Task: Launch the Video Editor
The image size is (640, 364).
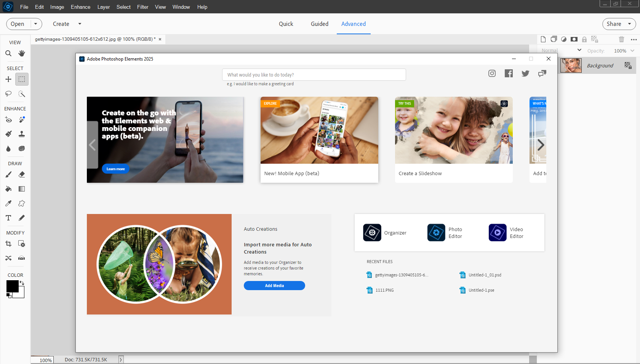Action: pos(506,233)
